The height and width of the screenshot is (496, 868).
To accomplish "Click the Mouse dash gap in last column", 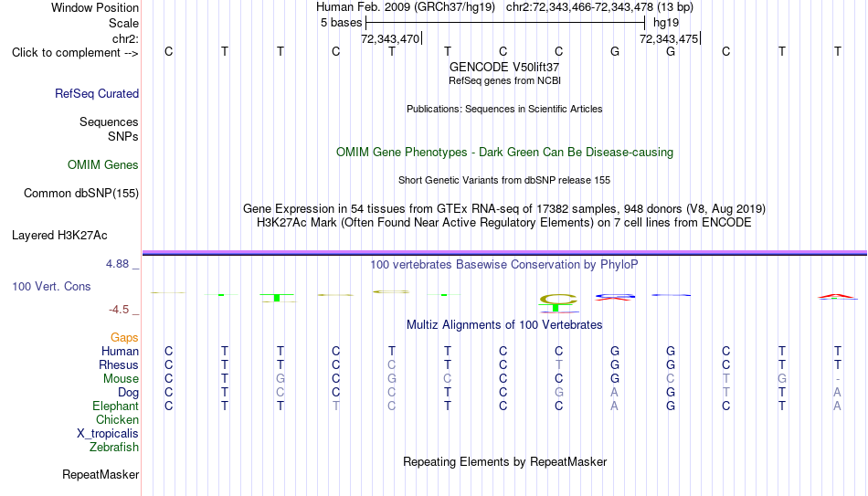I will coord(838,379).
